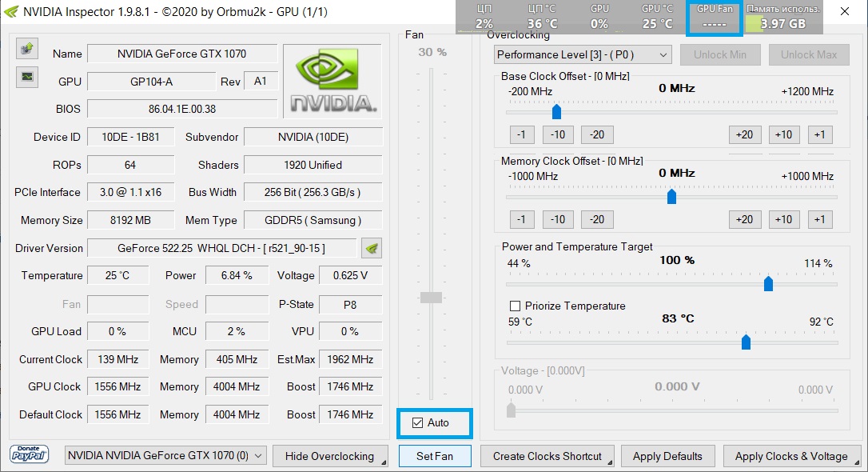This screenshot has width=868, height=472.
Task: Click Memory Clock -1 button
Action: [x=521, y=219]
